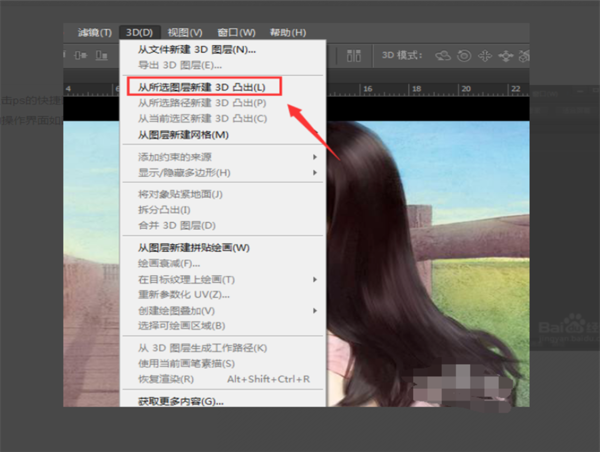Image resolution: width=600 pixels, height=452 pixels.
Task: Click the first align icon in the options bar
Action: pos(81,56)
